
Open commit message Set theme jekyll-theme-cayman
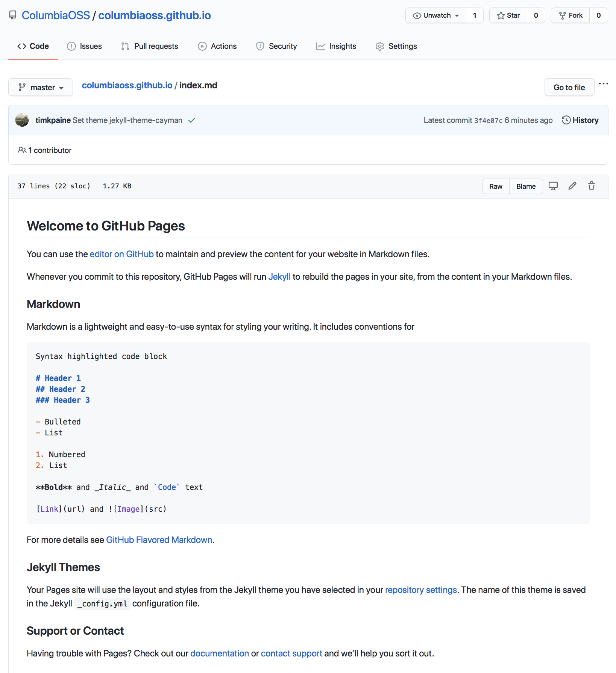click(x=127, y=120)
